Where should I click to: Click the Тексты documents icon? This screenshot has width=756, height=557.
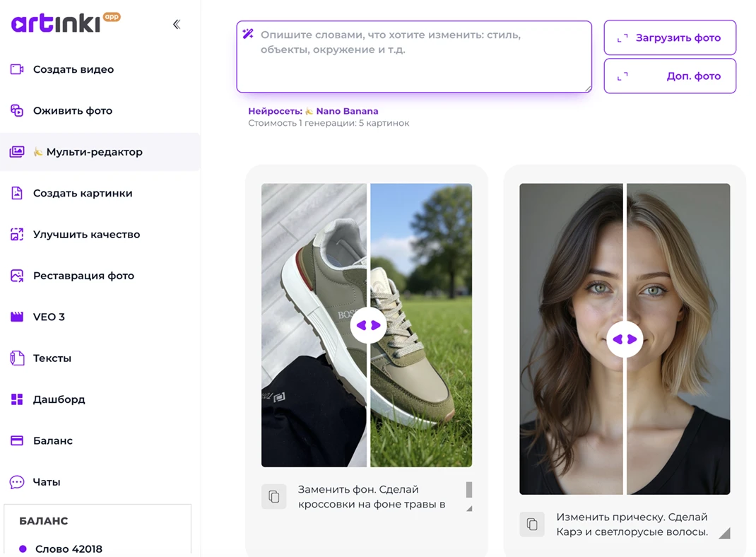[17, 358]
